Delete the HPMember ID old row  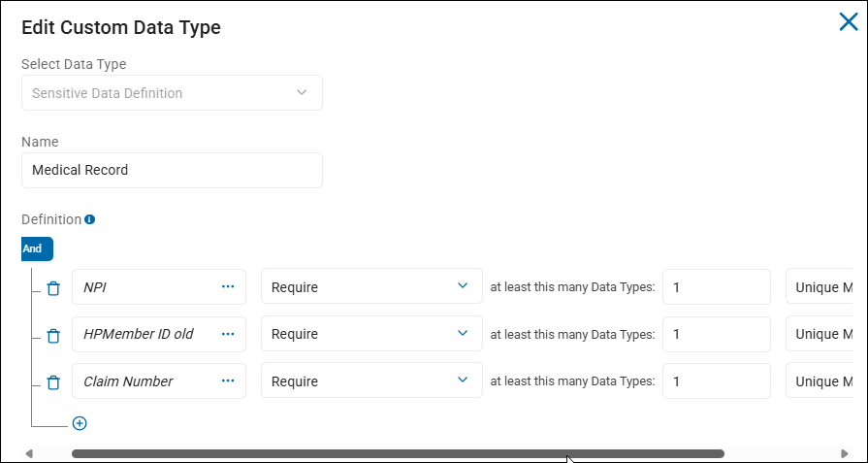pyautogui.click(x=54, y=335)
